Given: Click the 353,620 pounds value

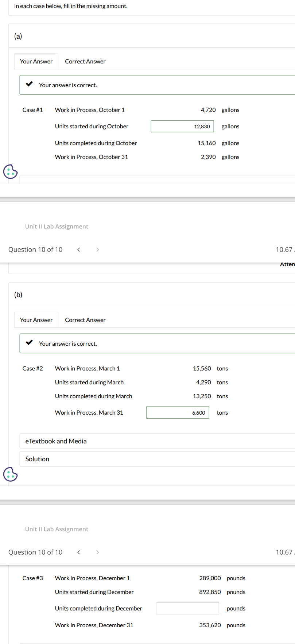Looking at the screenshot, I should click(210, 625).
